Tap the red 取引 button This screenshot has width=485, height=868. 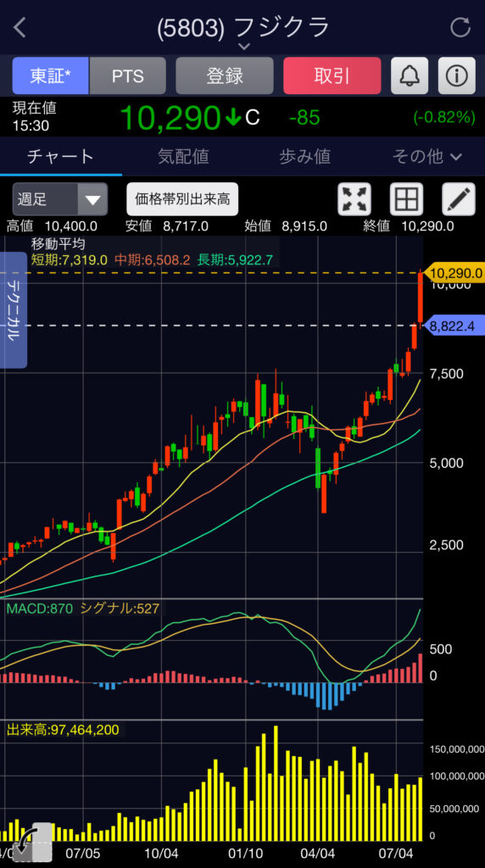point(332,75)
